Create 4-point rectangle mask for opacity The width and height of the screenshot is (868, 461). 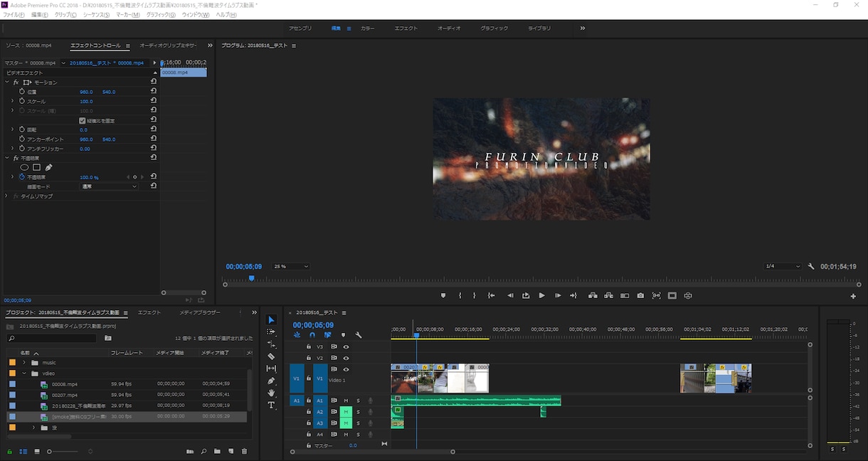(x=36, y=168)
